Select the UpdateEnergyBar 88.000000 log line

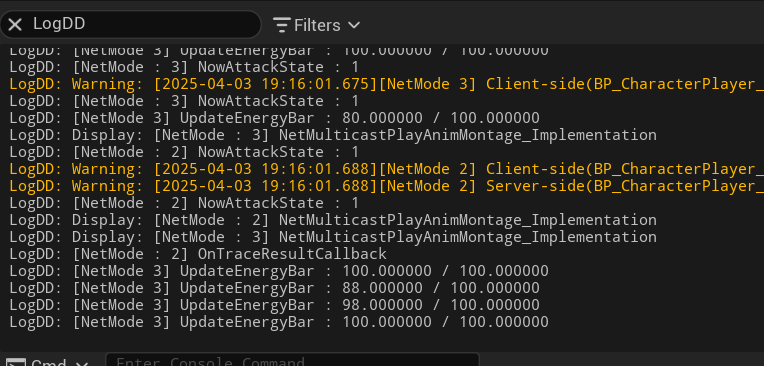click(274, 288)
